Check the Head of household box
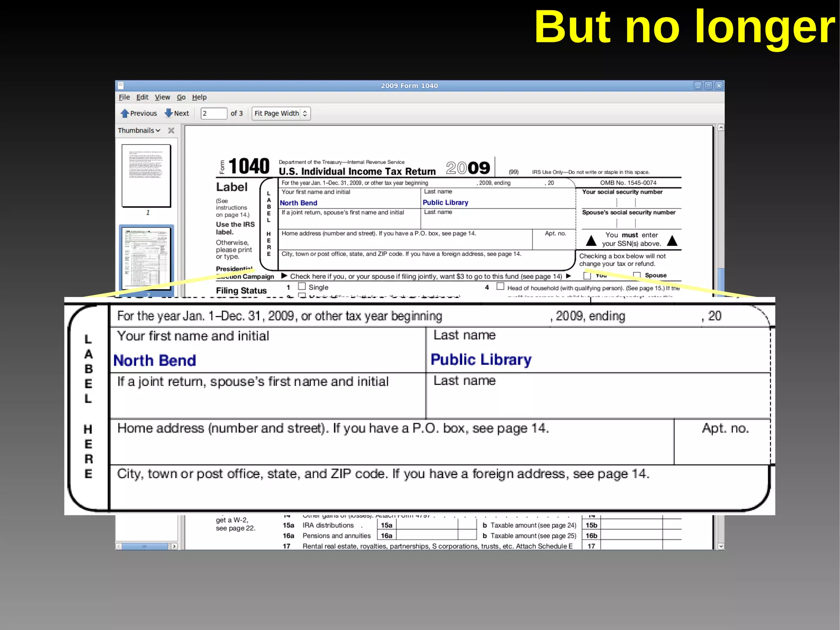 [500, 286]
